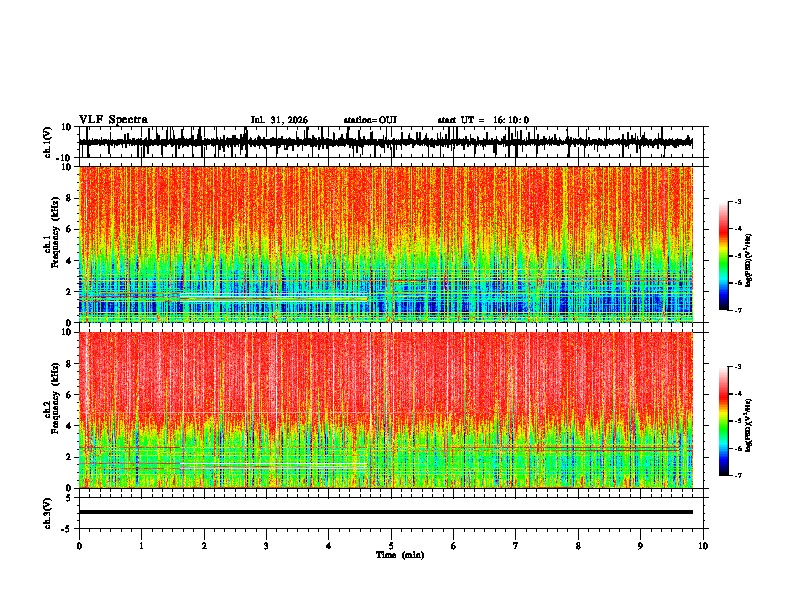This screenshot has height=612, width=792.
Task: Click the "start UT = 16:10:0" header text
Action: click(x=483, y=120)
